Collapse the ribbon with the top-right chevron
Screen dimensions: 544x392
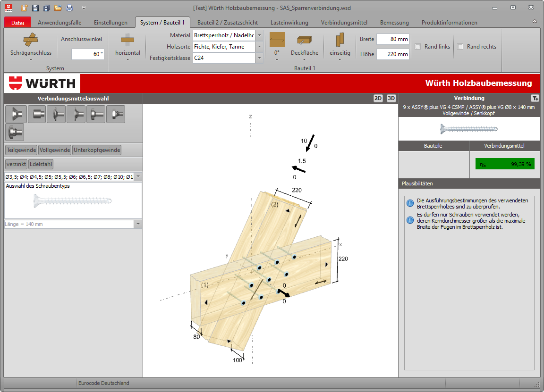coord(535,22)
